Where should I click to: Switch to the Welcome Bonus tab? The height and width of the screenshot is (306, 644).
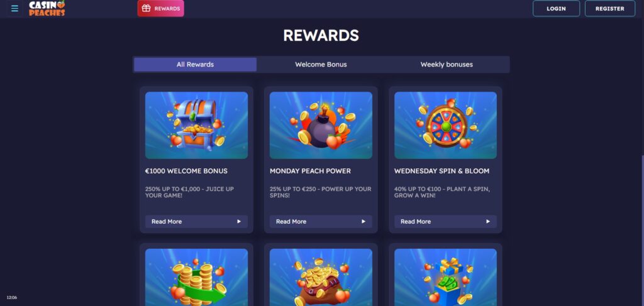click(321, 64)
